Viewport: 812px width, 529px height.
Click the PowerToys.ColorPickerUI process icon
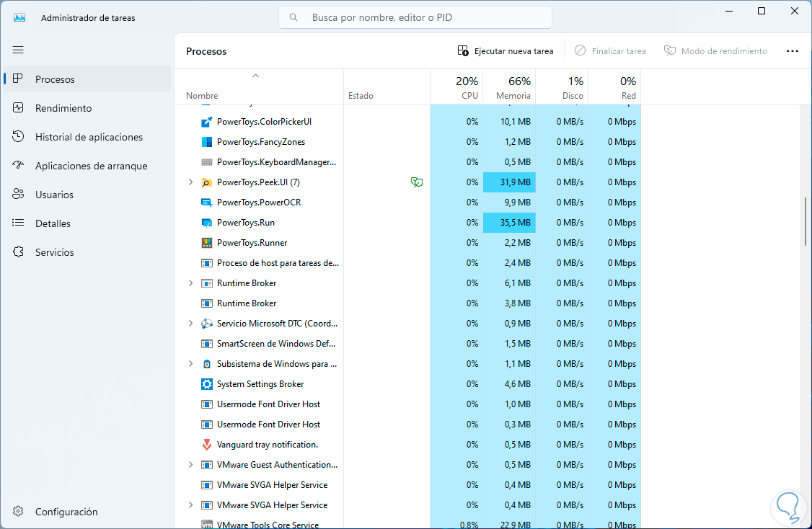(x=207, y=122)
